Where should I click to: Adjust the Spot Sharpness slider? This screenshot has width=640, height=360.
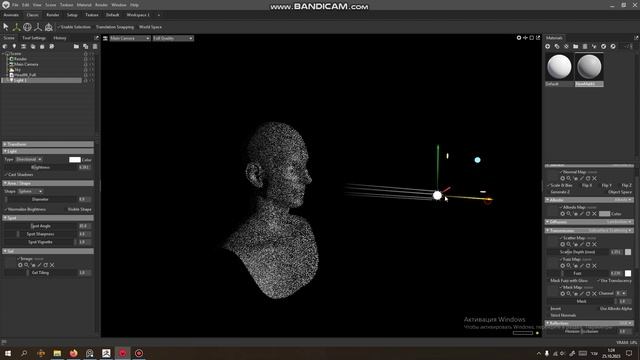[x=40, y=234]
